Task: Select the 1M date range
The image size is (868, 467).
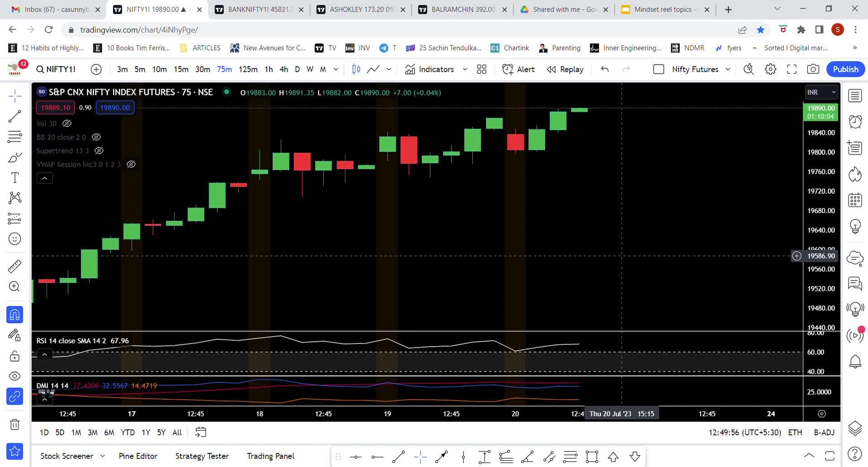Action: coord(76,433)
